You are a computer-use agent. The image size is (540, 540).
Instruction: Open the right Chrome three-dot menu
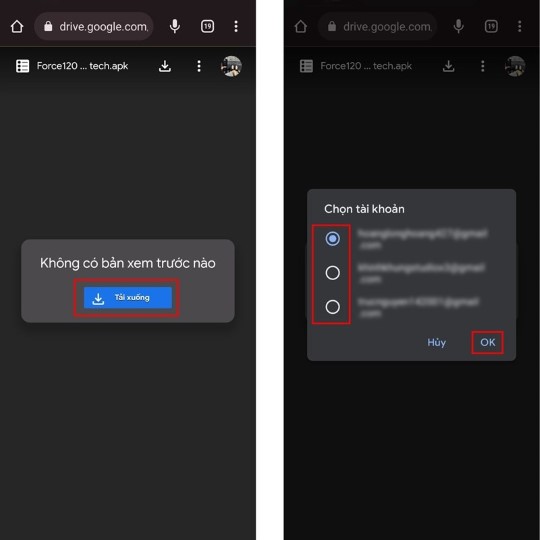520,27
